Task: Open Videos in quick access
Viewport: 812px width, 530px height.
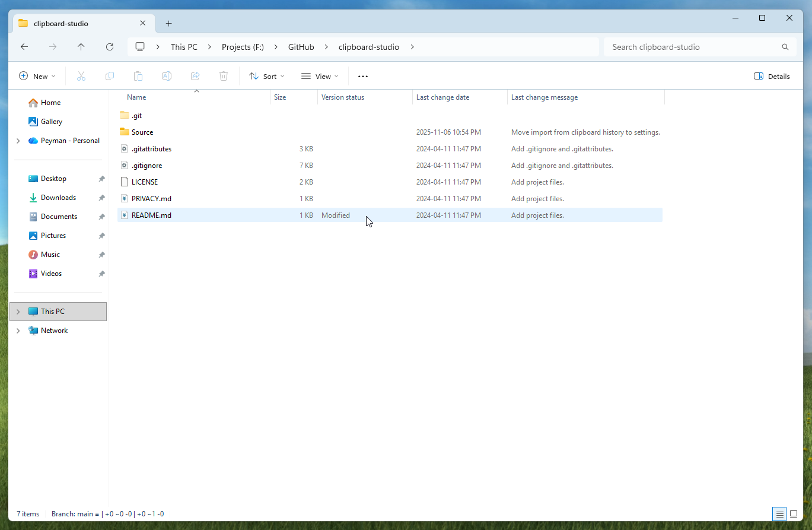Action: tap(51, 274)
